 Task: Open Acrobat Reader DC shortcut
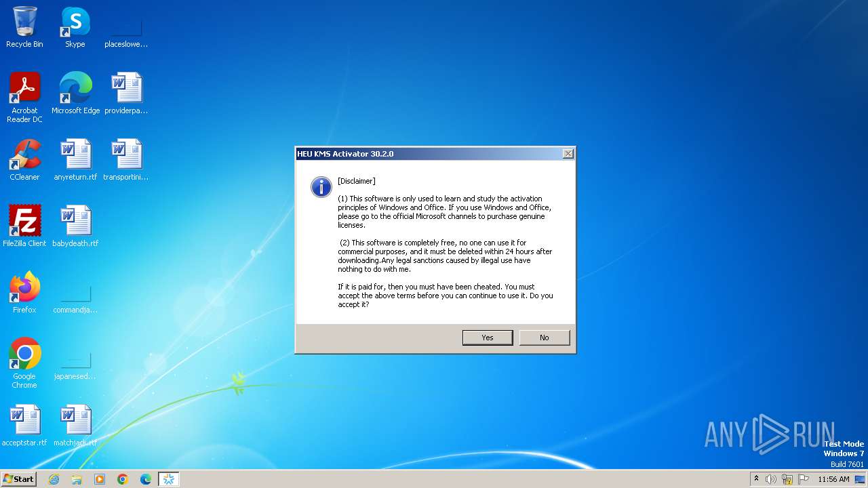(x=24, y=98)
